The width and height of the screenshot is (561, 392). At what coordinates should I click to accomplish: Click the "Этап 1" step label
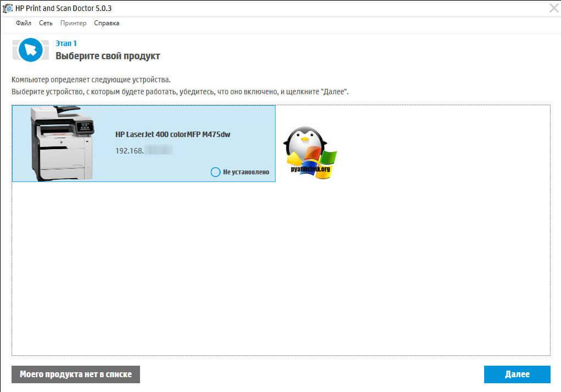[x=66, y=43]
